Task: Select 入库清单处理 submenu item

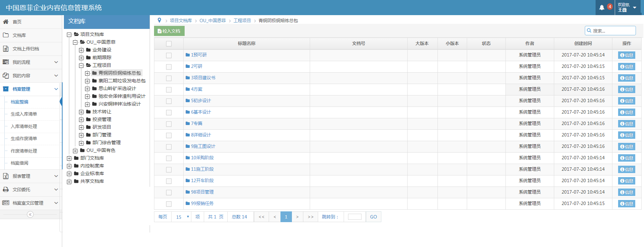Action: point(24,126)
